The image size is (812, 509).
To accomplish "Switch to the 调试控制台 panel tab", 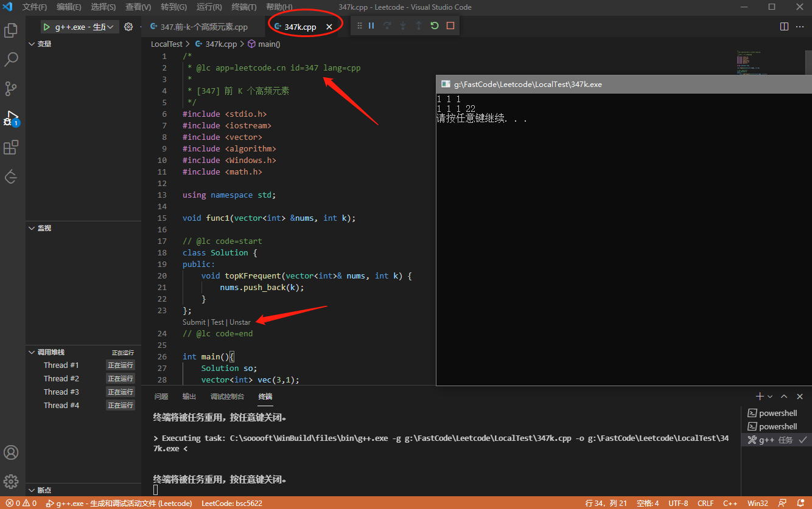I will [227, 396].
